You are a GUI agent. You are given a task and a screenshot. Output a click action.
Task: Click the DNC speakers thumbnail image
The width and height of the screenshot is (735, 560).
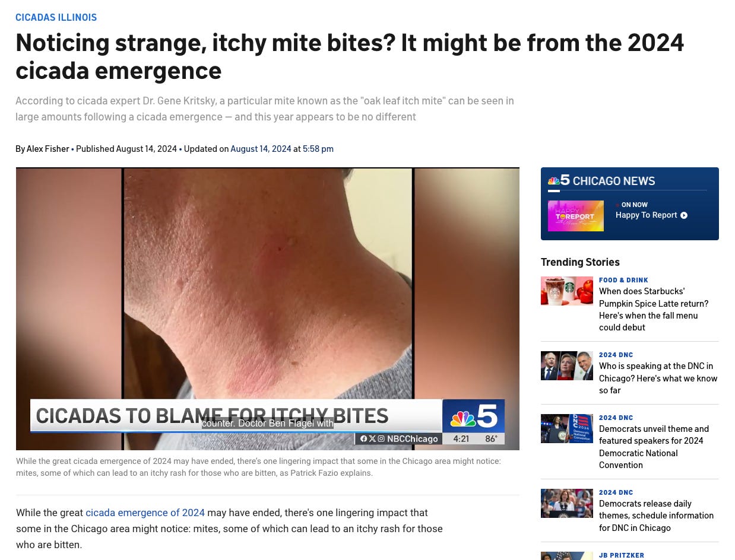(567, 365)
